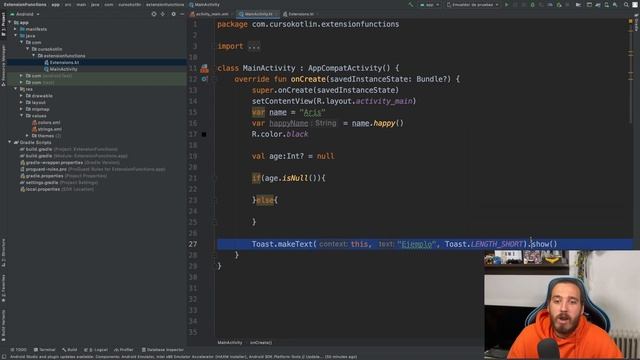Click the ExtensionFunctions root breadcrumb
This screenshot has width=640, height=360.
pyautogui.click(x=25, y=4)
